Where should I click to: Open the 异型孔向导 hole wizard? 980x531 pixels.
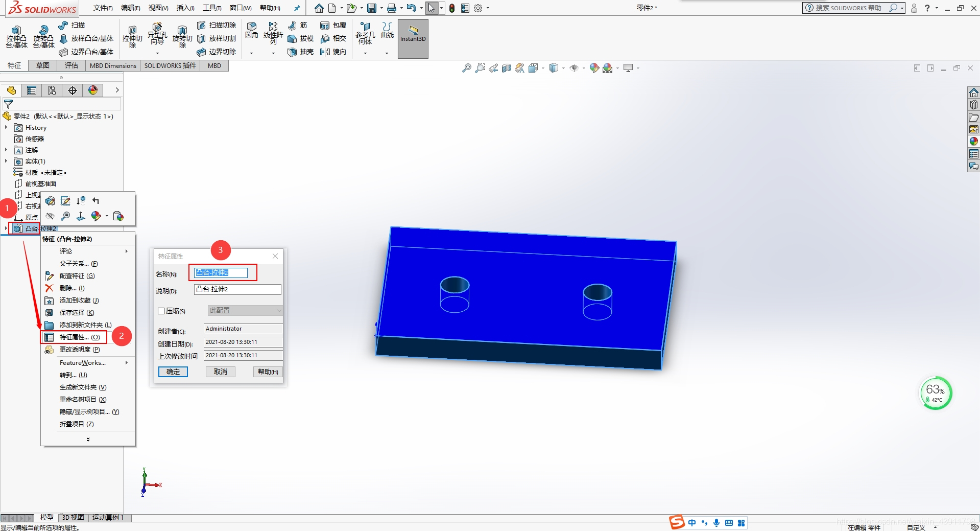pyautogui.click(x=157, y=34)
